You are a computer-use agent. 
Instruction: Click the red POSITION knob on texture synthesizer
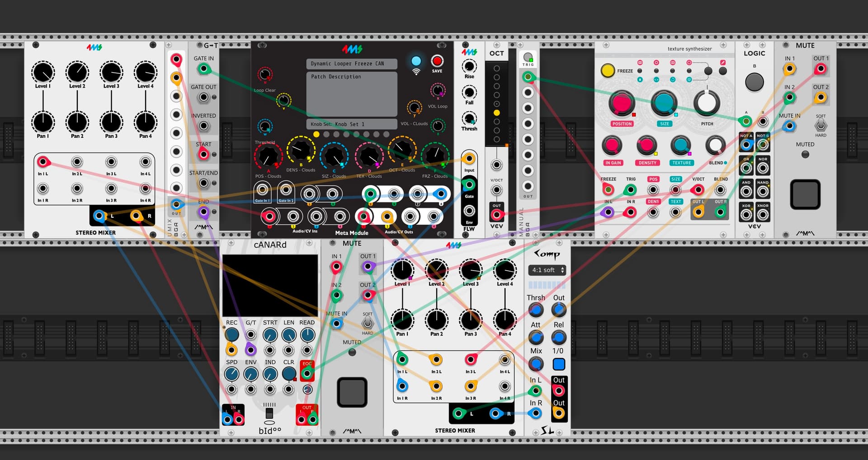coord(622,103)
